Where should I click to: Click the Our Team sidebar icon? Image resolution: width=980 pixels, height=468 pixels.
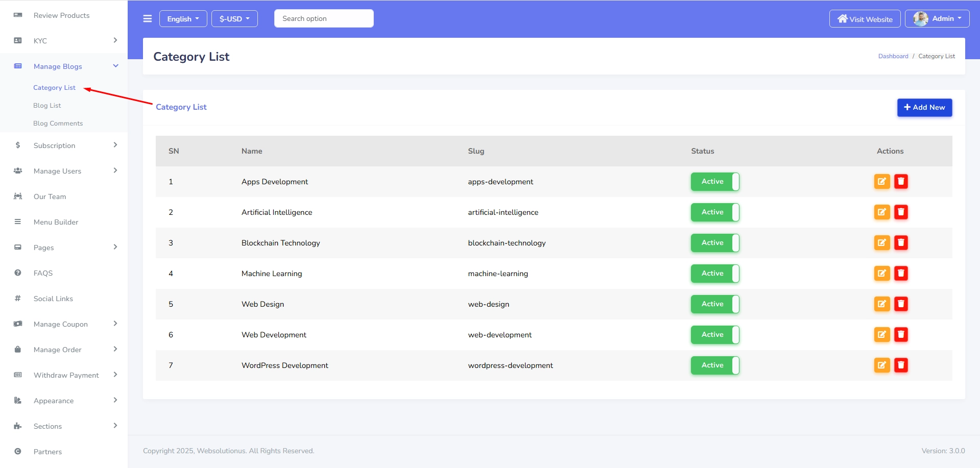point(18,196)
